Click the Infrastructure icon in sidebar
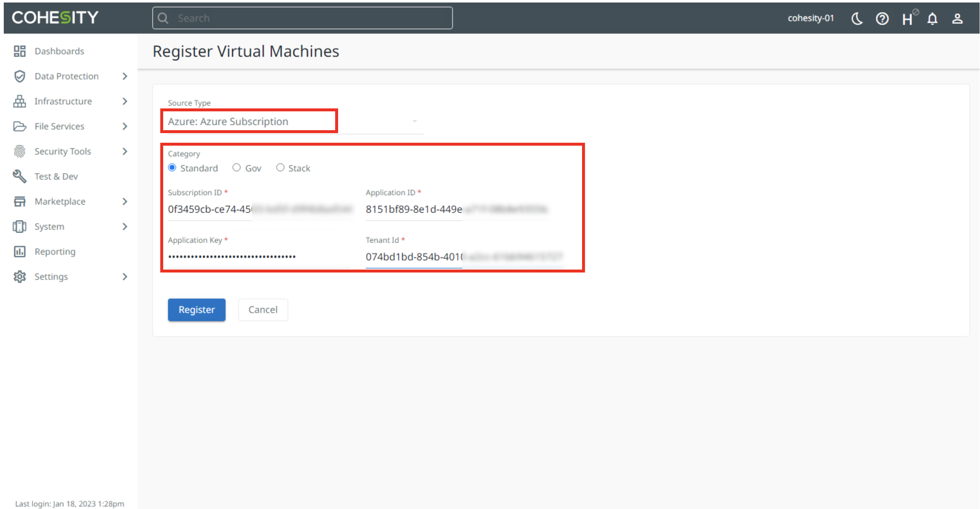The width and height of the screenshot is (980, 509). pyautogui.click(x=20, y=101)
